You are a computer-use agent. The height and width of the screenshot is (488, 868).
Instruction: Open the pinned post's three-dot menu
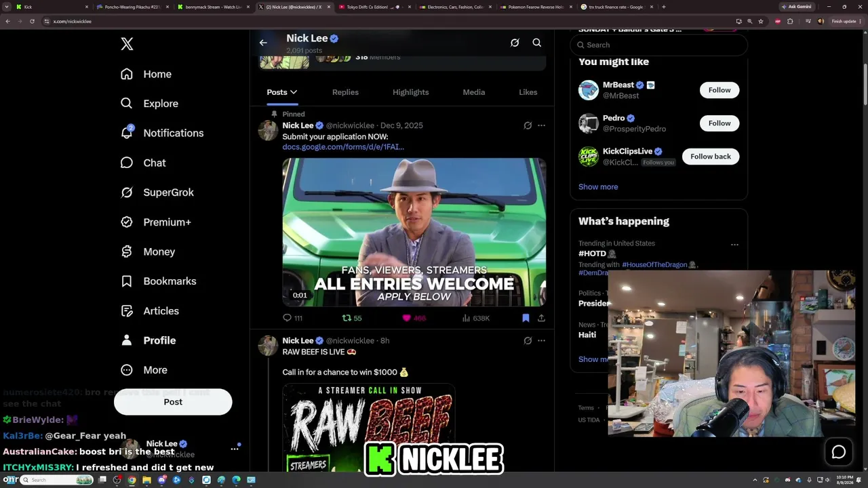pos(541,125)
